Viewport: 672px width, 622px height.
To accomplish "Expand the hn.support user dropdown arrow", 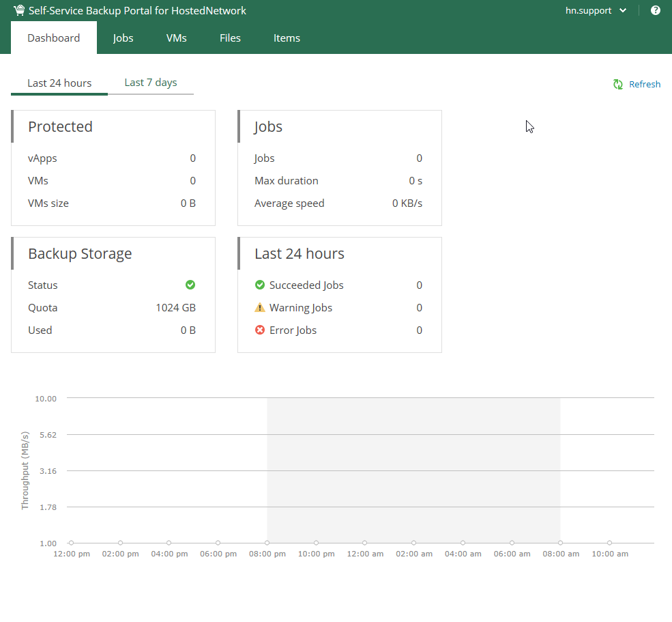I will point(623,11).
